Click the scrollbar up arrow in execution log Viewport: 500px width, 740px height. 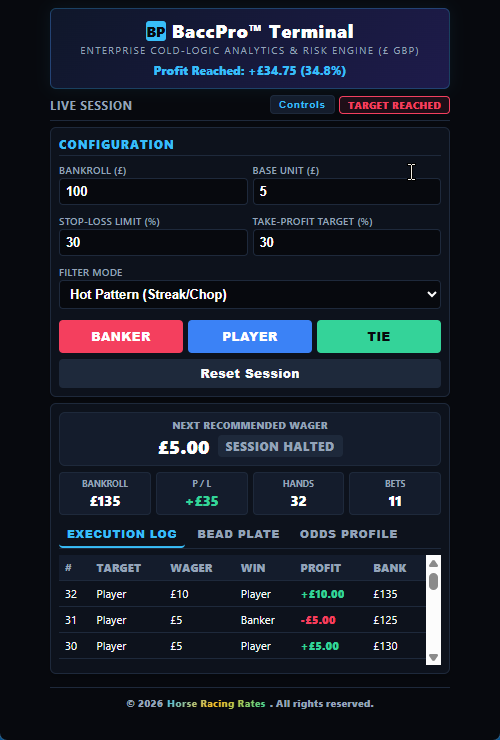[x=433, y=563]
